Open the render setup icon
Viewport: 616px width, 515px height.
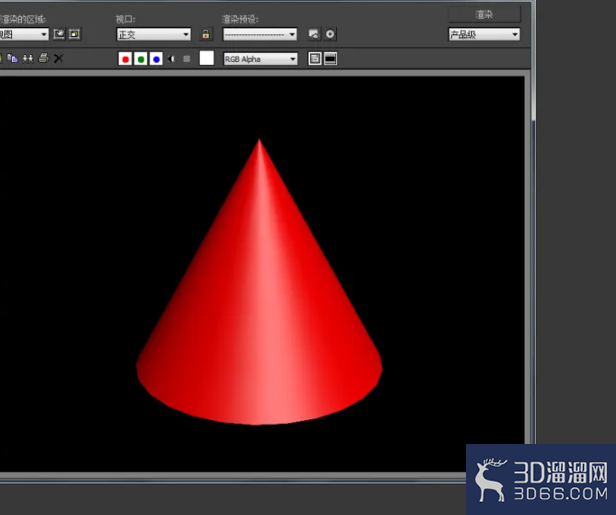coord(314,34)
